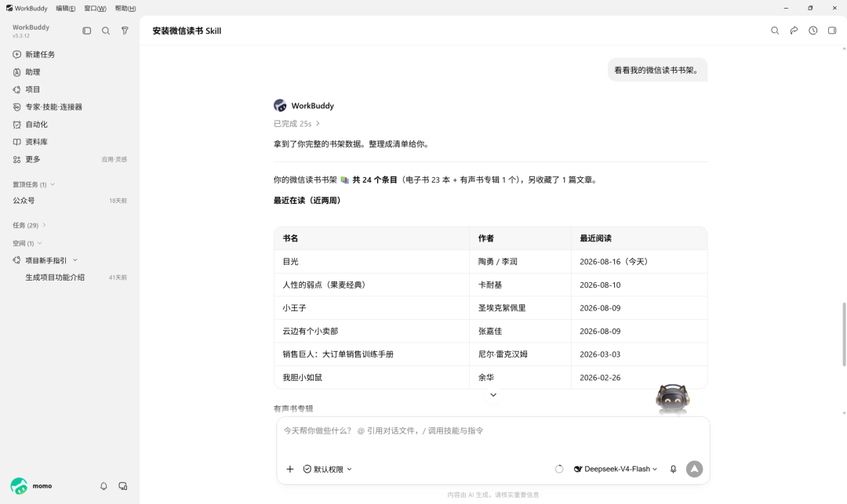
Task: Click the 应用·灵感 label beside 更多
Action: click(x=114, y=159)
